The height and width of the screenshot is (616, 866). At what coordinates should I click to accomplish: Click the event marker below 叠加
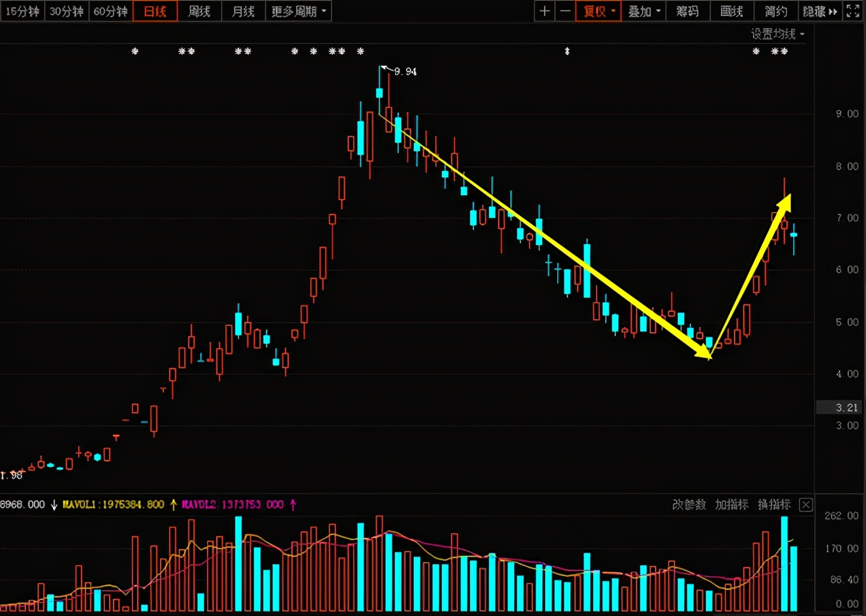pyautogui.click(x=567, y=52)
